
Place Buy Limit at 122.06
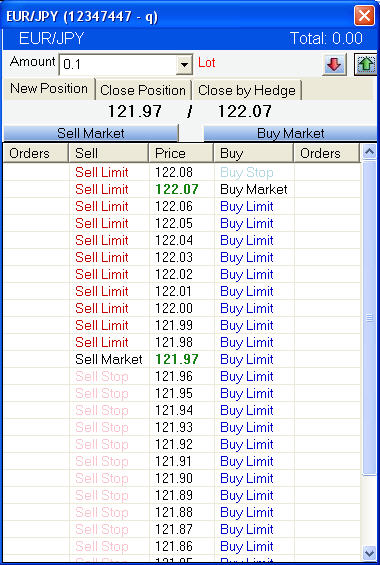coord(247,206)
